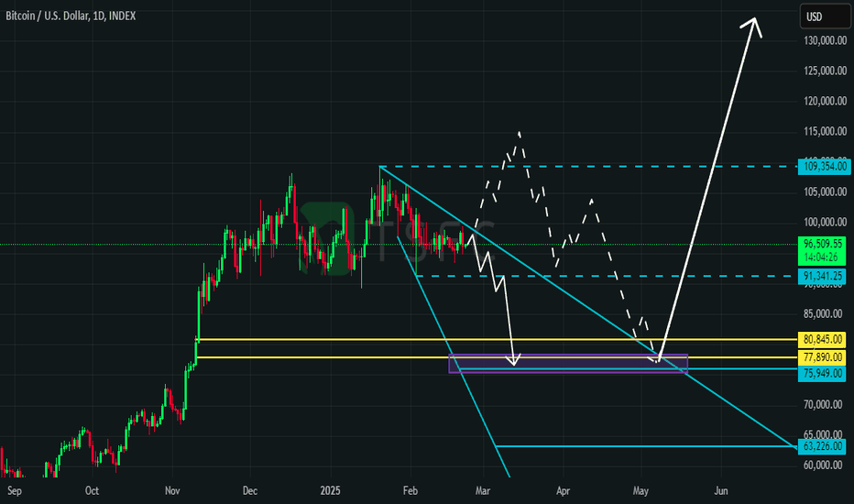Click the Apr label on time axis

(564, 491)
